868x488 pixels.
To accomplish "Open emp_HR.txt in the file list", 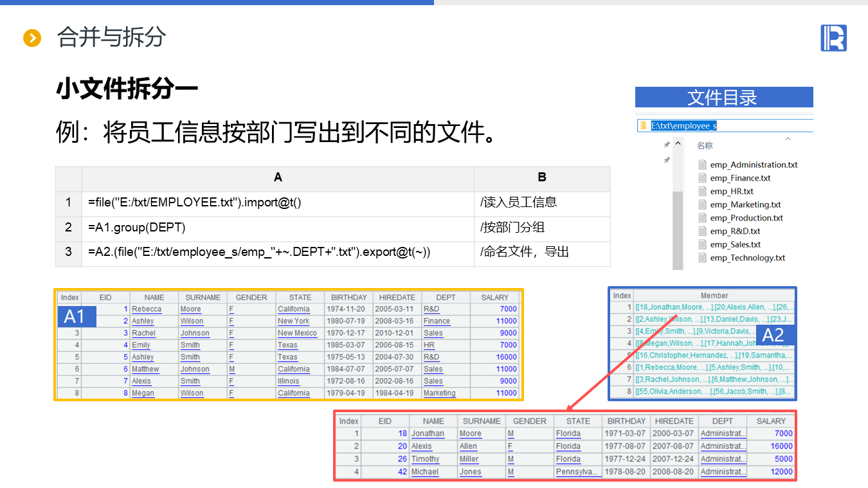I will click(x=732, y=192).
